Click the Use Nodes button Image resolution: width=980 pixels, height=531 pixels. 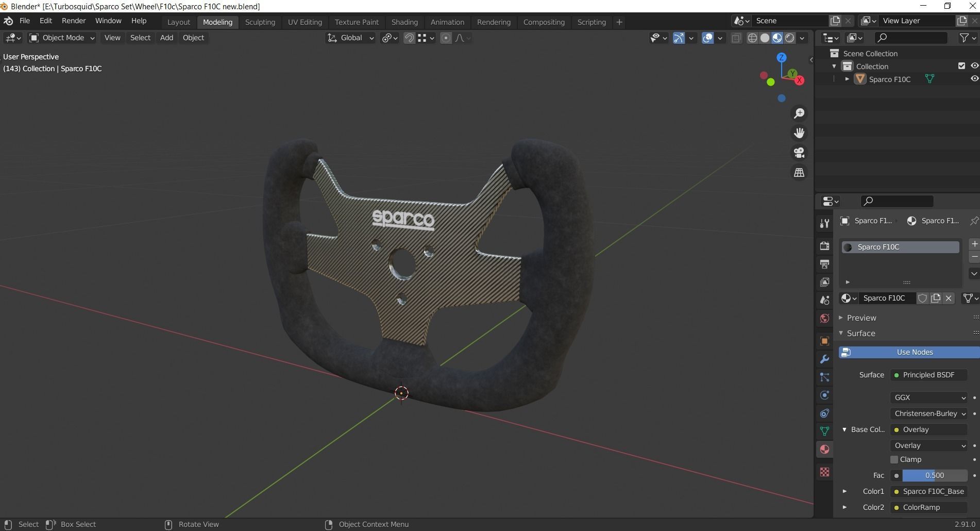pyautogui.click(x=909, y=352)
